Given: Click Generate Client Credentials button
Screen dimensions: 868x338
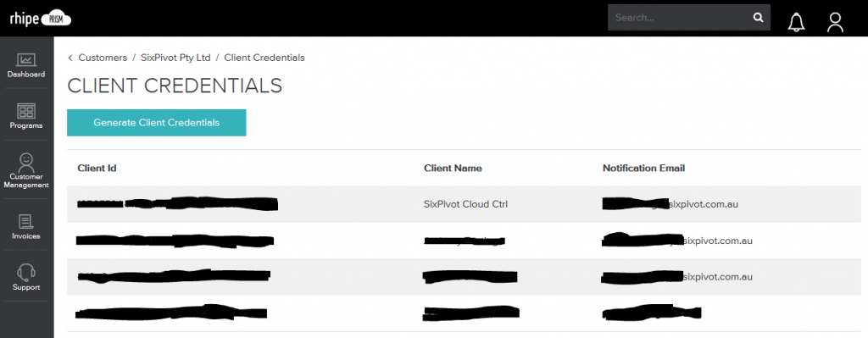Looking at the screenshot, I should [156, 123].
